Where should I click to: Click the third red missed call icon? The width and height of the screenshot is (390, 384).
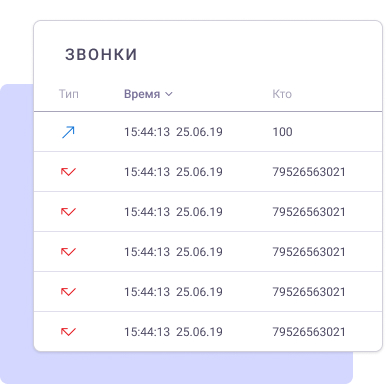pyautogui.click(x=68, y=252)
